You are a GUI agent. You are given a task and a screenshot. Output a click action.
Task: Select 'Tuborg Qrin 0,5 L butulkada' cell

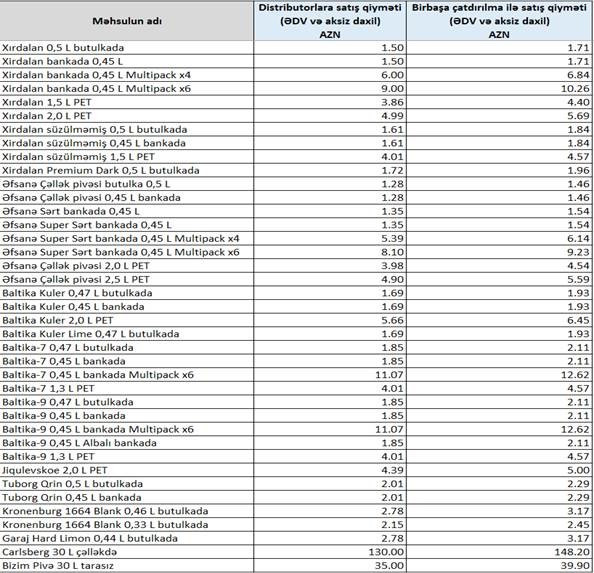tap(127, 484)
